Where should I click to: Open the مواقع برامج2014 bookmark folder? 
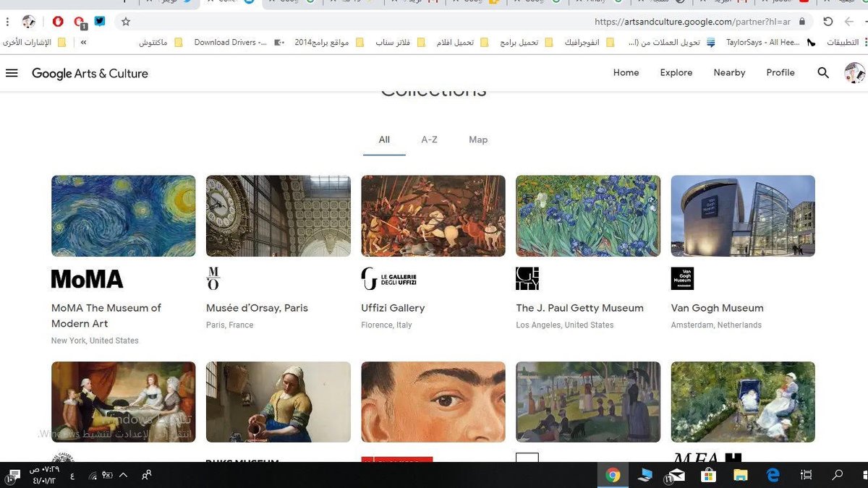click(329, 43)
